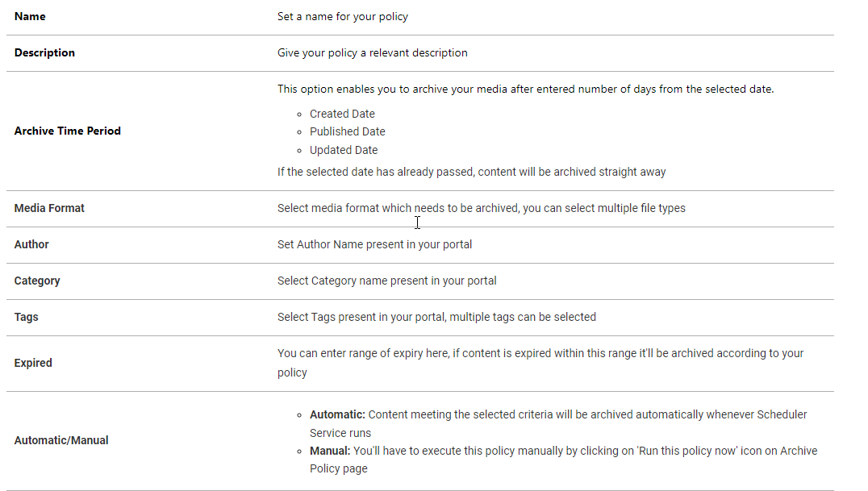This screenshot has height=491, width=868.
Task: Click the Archive Time Period heading
Action: 68,131
